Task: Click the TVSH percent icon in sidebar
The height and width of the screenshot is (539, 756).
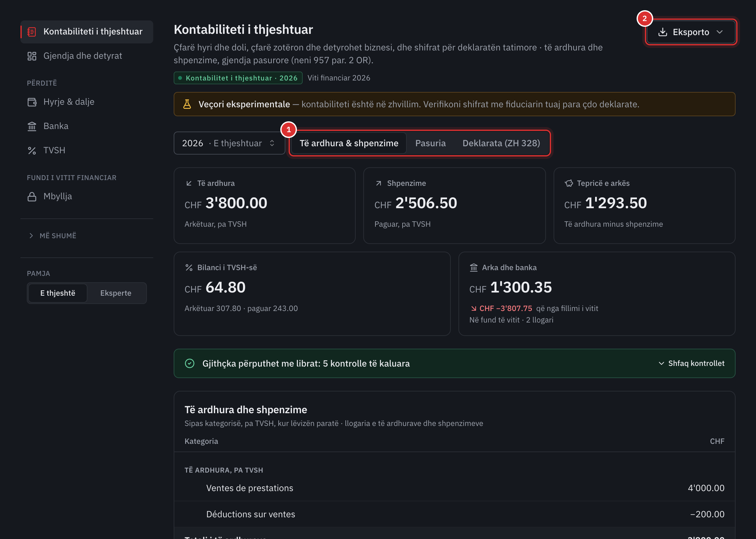Action: click(32, 151)
